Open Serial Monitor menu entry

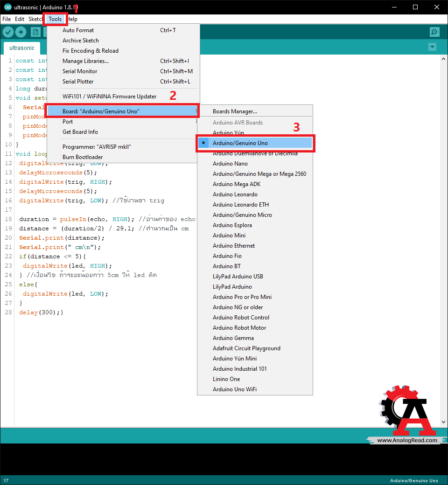tap(123, 71)
